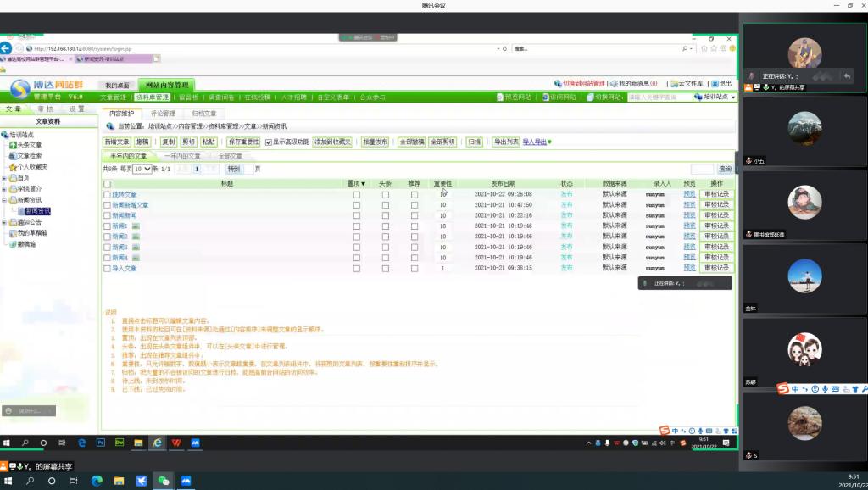Expand the 通知公告 tree node

(x=4, y=222)
